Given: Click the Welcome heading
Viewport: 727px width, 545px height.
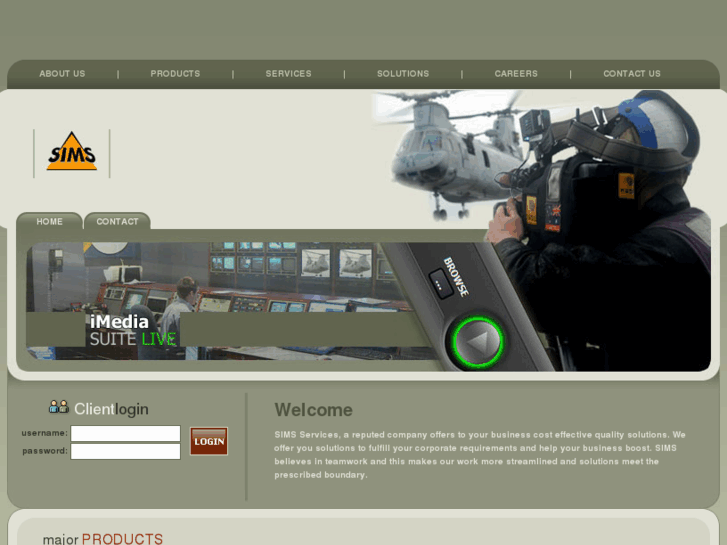Looking at the screenshot, I should coord(313,410).
